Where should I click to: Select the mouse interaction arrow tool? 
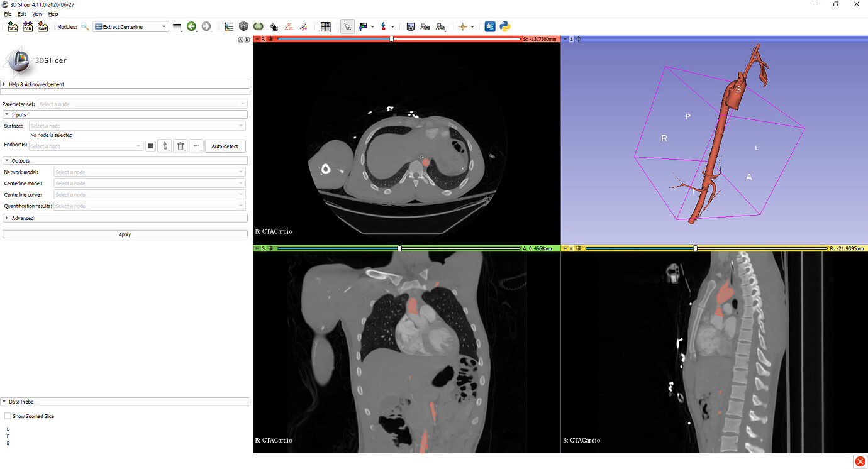[347, 26]
